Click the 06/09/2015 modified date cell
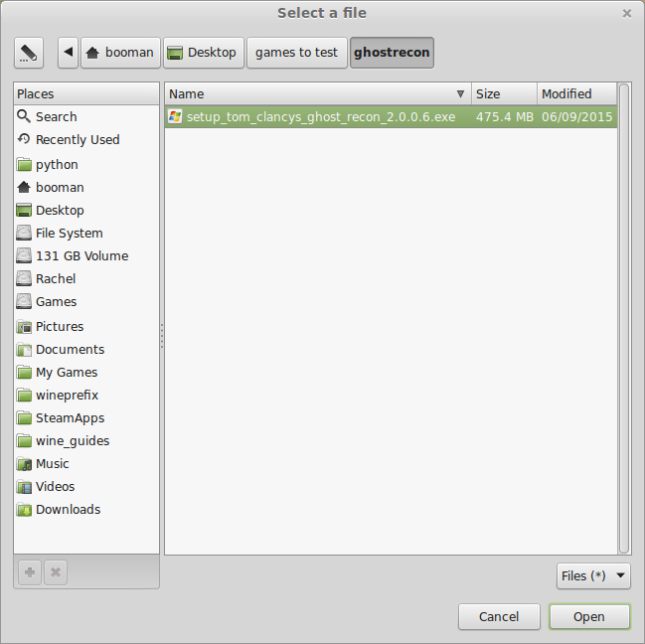This screenshot has height=644, width=645. [576, 117]
